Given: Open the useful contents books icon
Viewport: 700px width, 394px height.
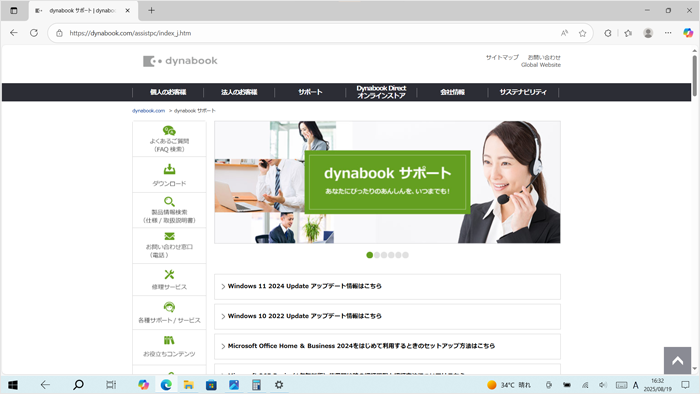Looking at the screenshot, I should [x=169, y=340].
